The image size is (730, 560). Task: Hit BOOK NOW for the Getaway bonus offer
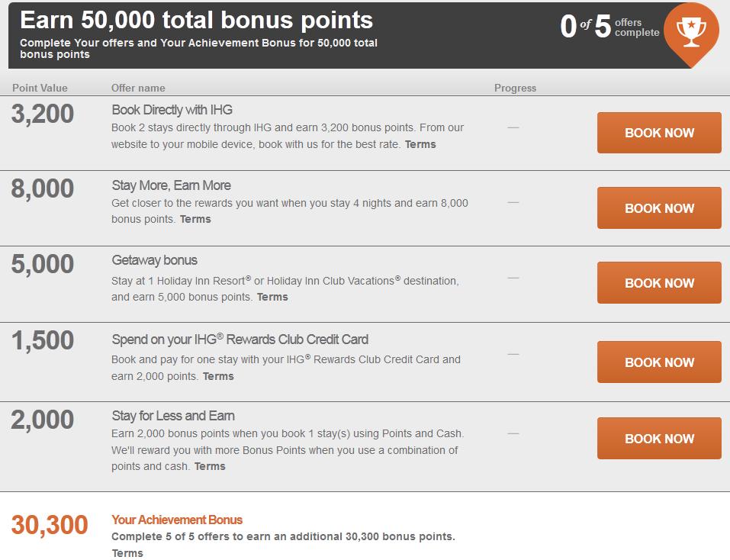click(x=659, y=283)
